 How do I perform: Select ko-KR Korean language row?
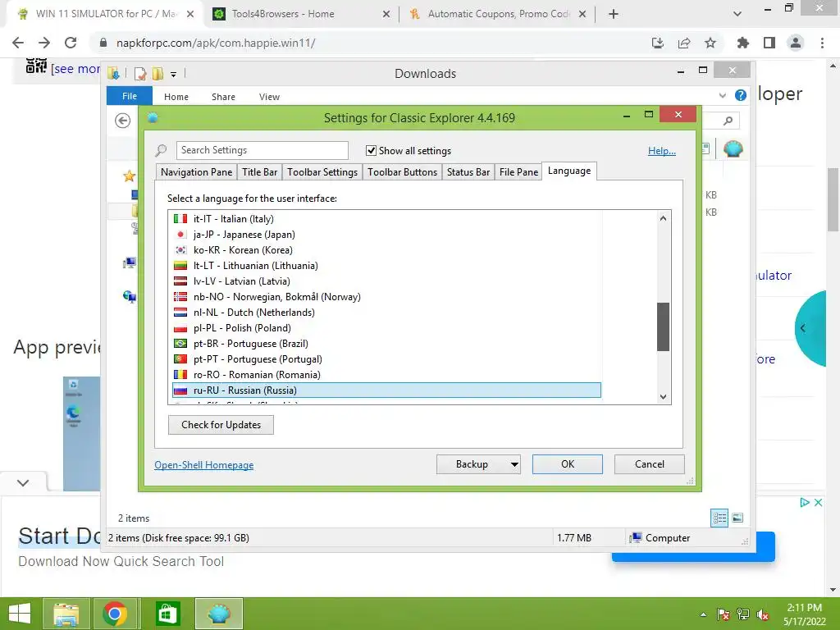pyautogui.click(x=386, y=249)
